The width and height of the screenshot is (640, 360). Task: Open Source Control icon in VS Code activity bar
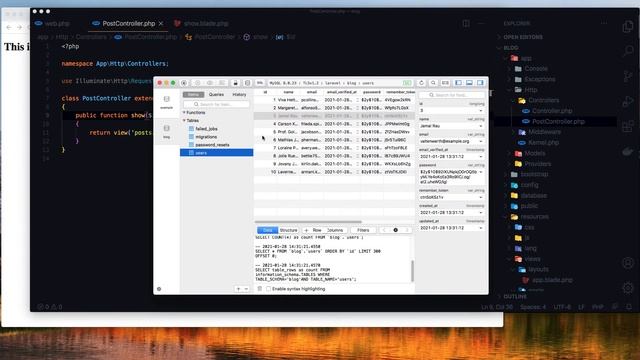(628, 76)
